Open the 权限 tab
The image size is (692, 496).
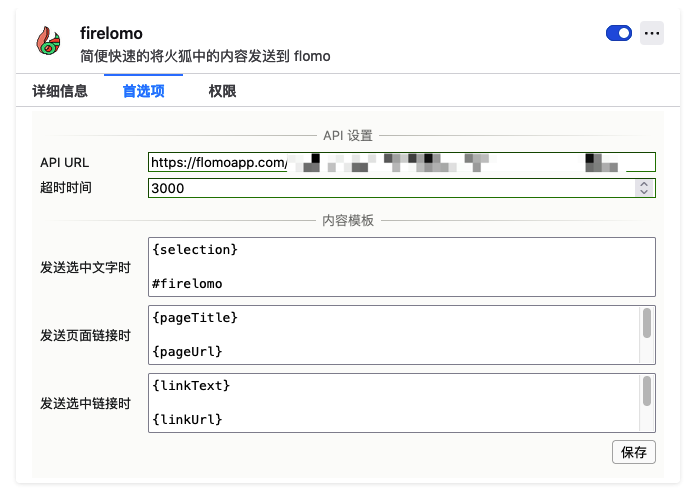point(222,91)
